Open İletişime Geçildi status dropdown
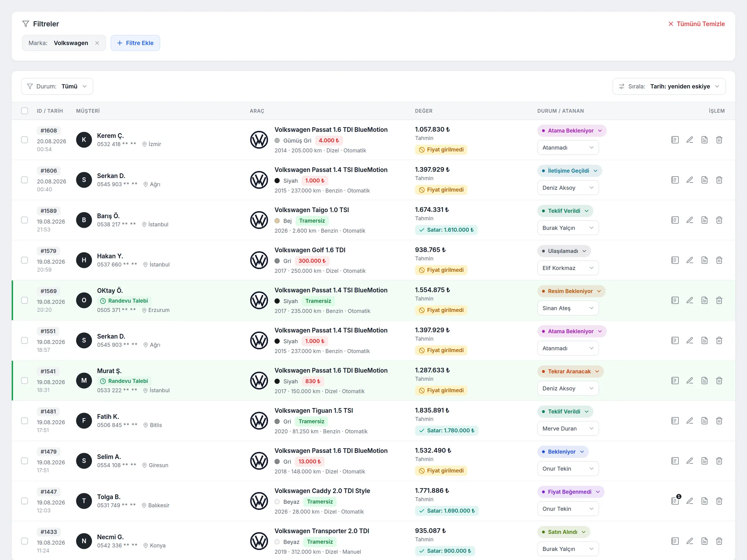The image size is (747, 560). [x=569, y=171]
